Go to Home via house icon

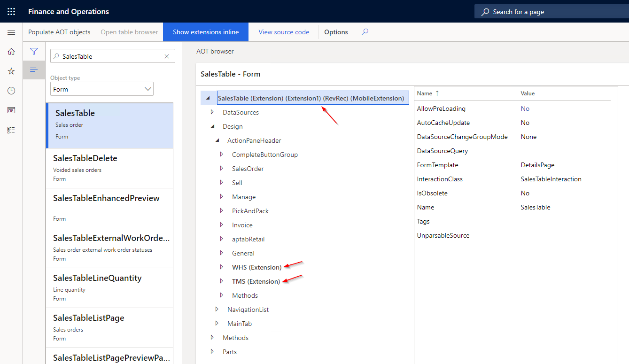coord(11,52)
